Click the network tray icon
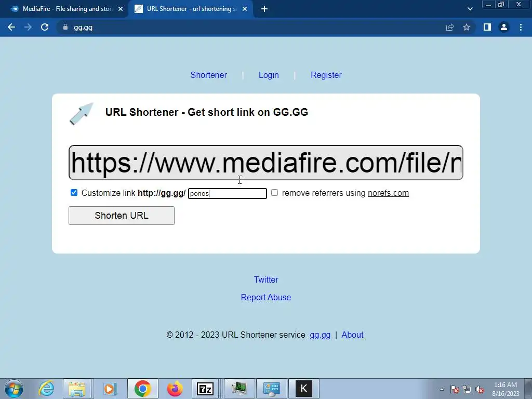The image size is (532, 399). [467, 389]
